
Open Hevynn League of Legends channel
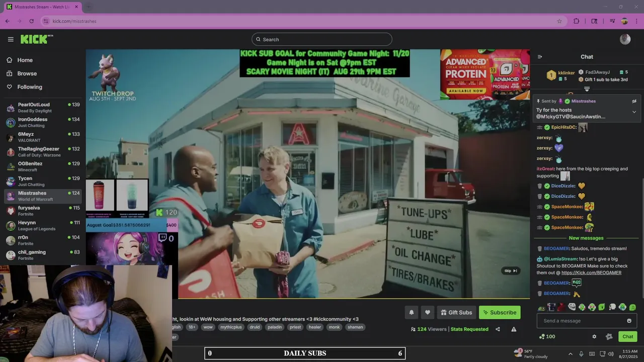point(43,225)
